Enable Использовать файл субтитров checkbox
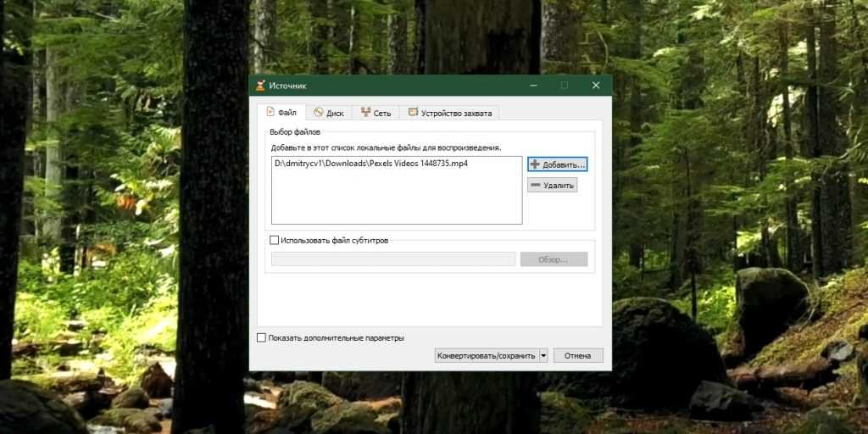This screenshot has height=434, width=868. point(274,241)
